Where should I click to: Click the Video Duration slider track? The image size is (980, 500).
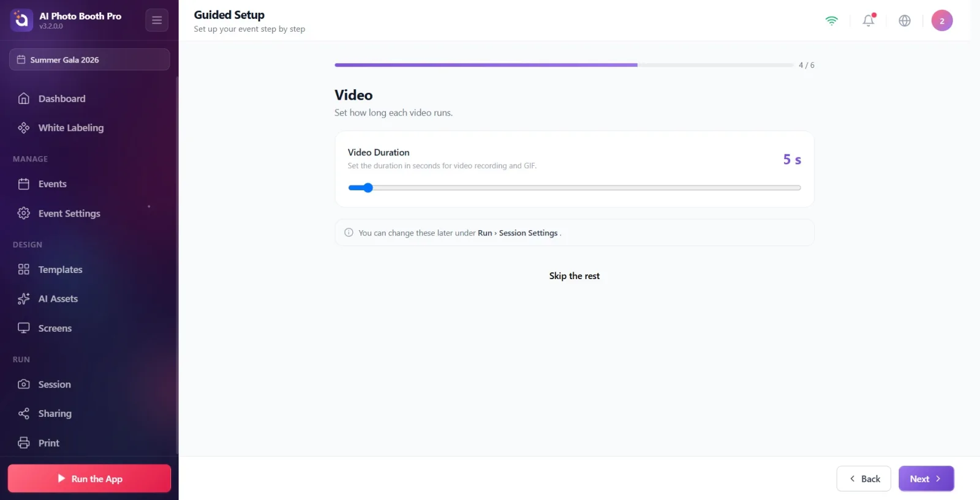(x=575, y=188)
